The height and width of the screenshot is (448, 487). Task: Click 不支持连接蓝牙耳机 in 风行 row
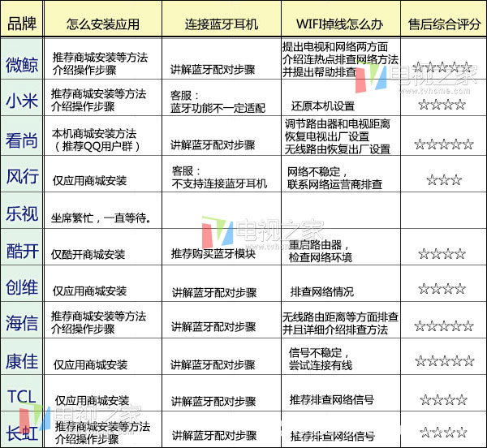point(219,183)
